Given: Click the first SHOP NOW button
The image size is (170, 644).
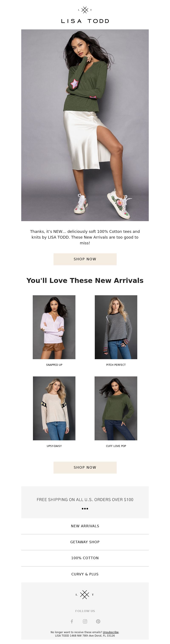Looking at the screenshot, I should click(85, 259).
